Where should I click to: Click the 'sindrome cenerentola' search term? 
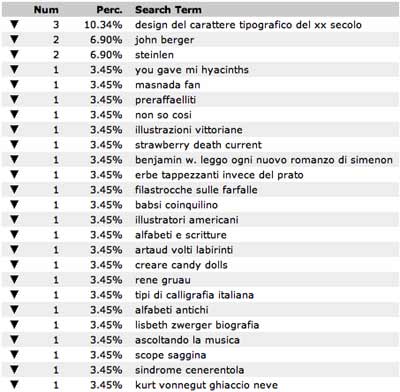(x=189, y=370)
